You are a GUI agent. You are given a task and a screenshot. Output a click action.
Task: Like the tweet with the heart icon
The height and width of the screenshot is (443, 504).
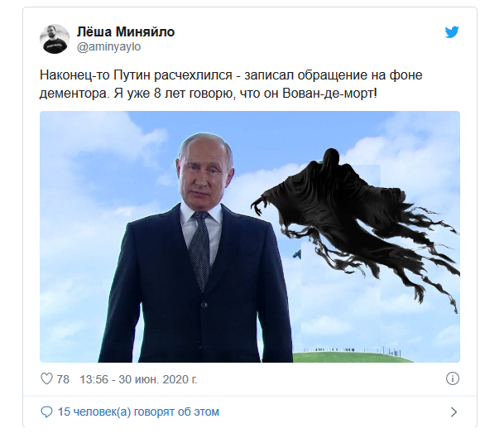[x=46, y=379]
